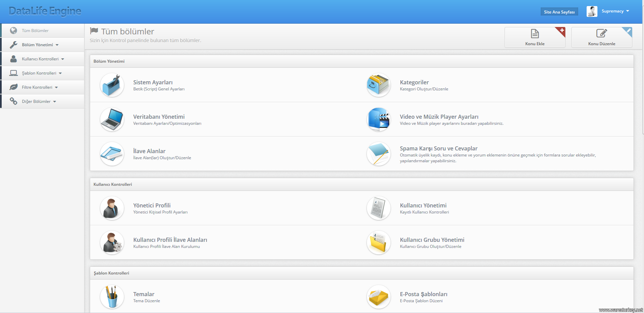Open the Kullanıcı Profili İlave Alanları link

(170, 240)
